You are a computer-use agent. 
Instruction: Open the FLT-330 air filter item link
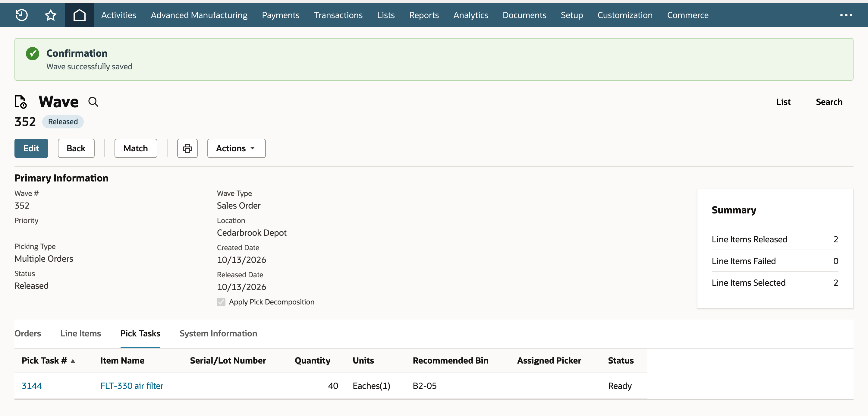[132, 386]
